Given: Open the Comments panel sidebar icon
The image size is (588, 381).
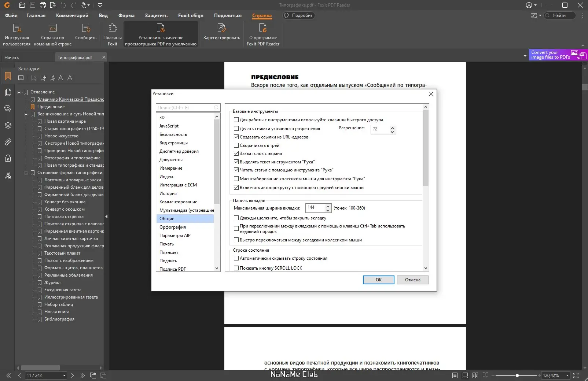Looking at the screenshot, I should (8, 109).
